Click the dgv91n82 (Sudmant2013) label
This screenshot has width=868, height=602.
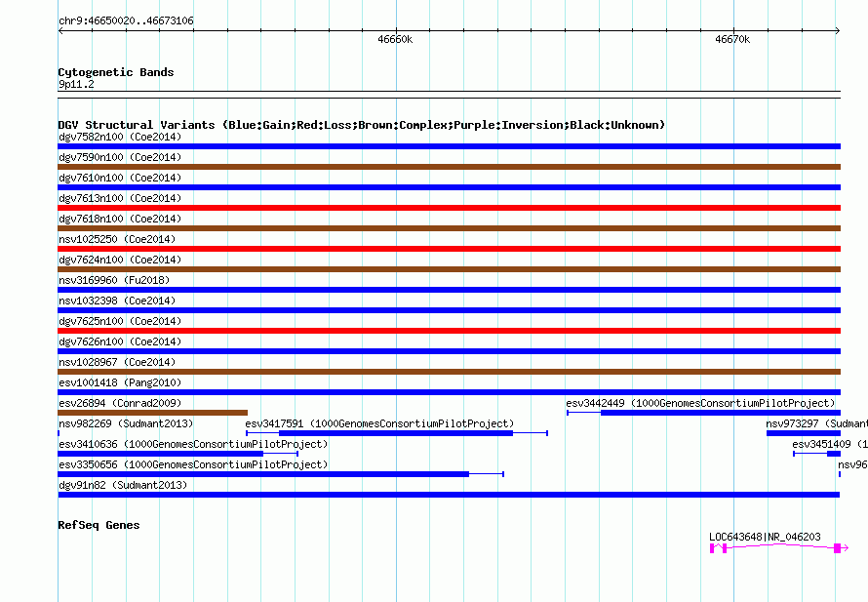click(123, 485)
